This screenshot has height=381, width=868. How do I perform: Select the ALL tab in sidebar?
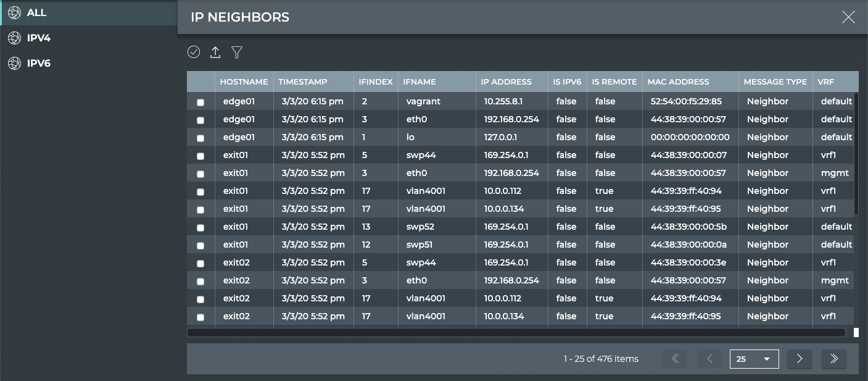(x=36, y=12)
